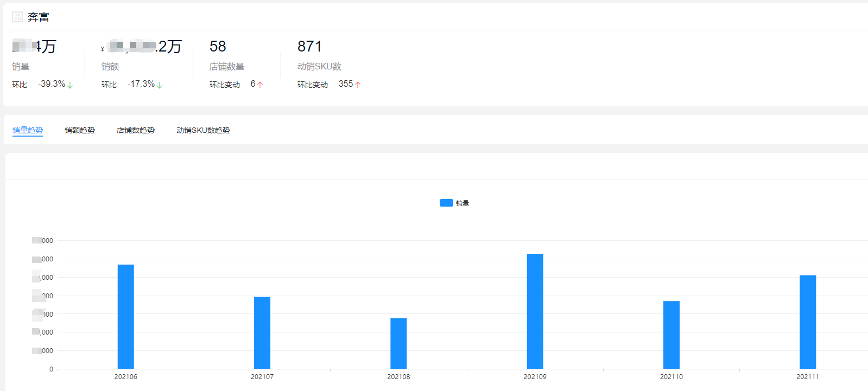Click the 奔富 brand title
868x391 pixels.
click(x=39, y=17)
